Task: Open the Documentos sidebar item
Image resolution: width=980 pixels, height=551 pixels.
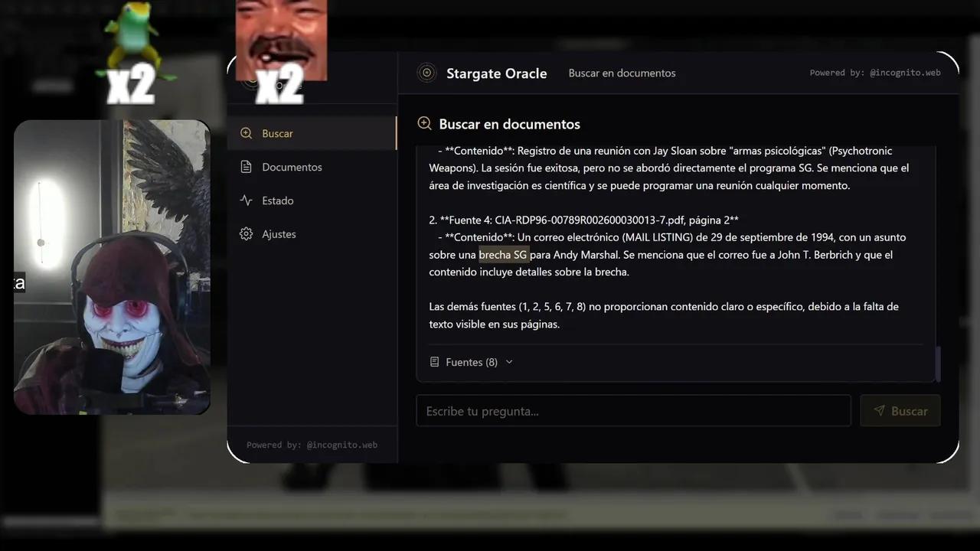Action: point(312,167)
